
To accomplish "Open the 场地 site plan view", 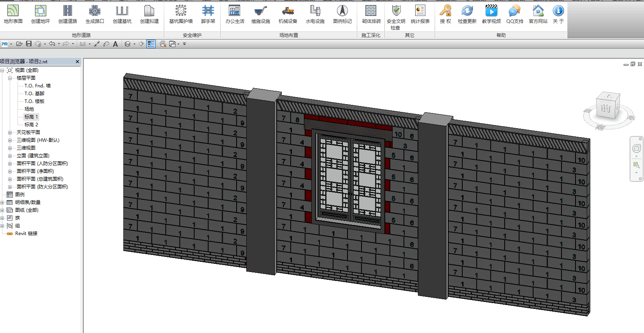I will [29, 109].
